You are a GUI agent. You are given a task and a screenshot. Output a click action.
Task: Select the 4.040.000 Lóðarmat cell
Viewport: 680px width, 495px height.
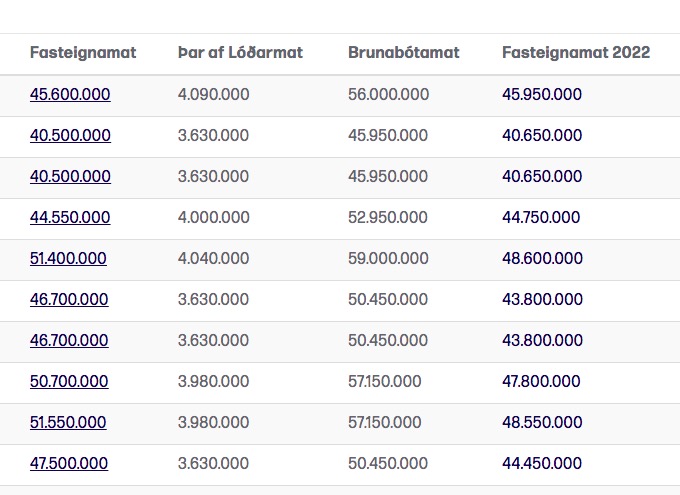213,258
